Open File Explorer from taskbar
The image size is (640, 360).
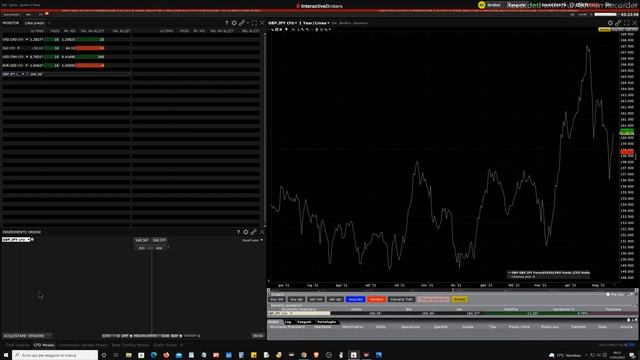129,355
